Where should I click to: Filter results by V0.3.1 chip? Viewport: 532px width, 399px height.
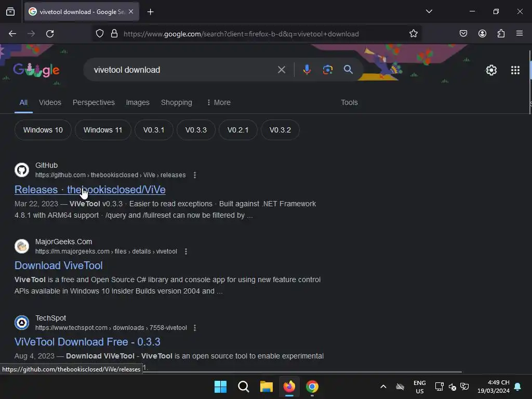coord(154,130)
